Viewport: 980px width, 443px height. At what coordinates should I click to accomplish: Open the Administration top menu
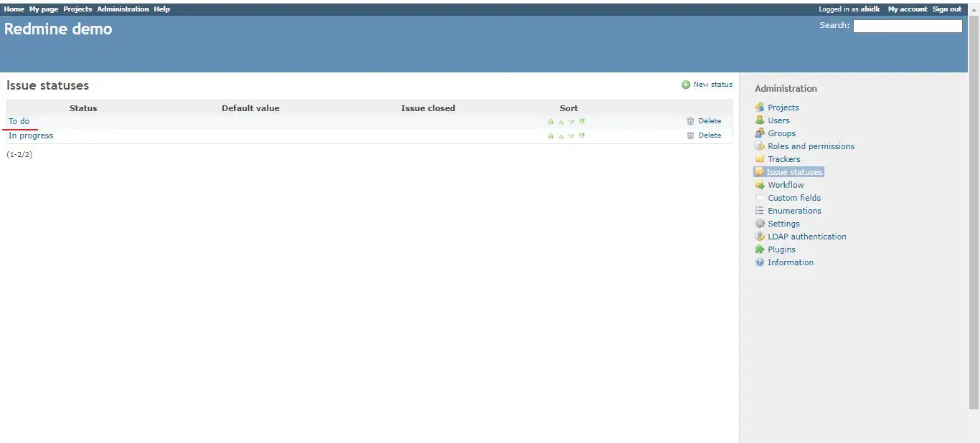point(123,9)
